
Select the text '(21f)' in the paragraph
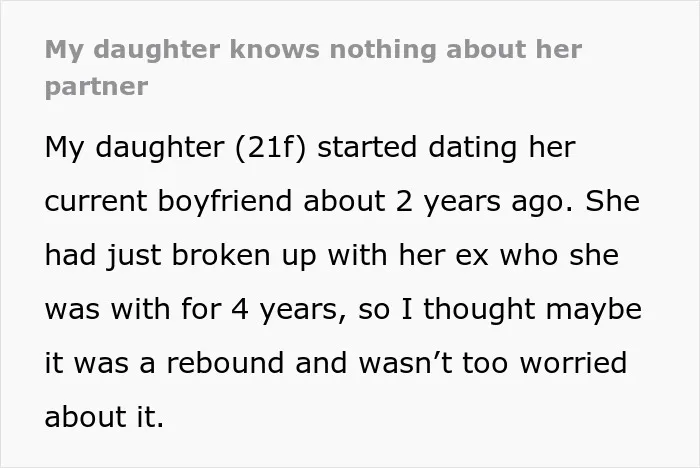pos(271,148)
